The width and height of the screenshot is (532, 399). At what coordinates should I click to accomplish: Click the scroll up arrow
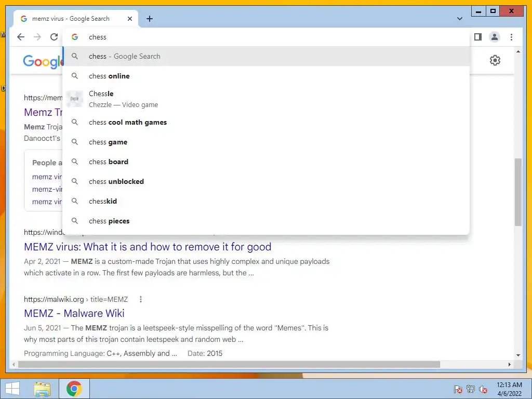[x=518, y=52]
